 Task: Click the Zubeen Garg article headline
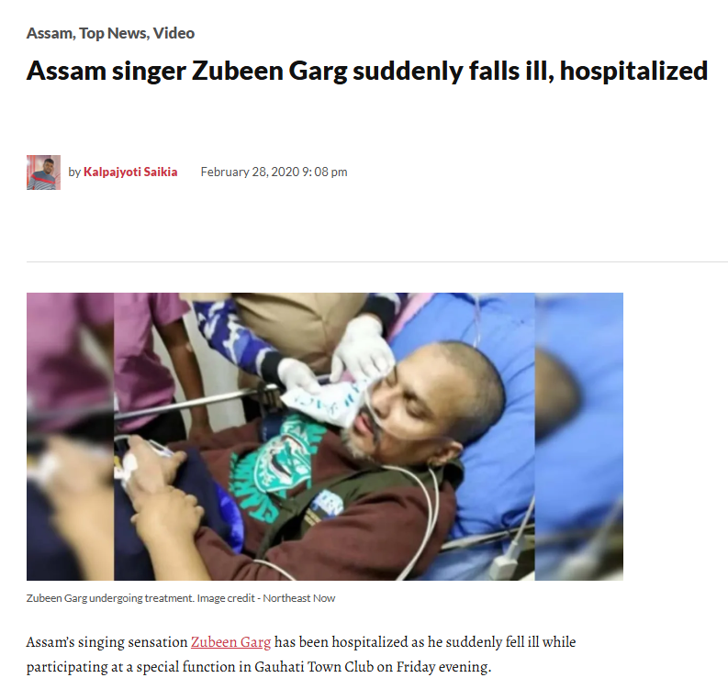[367, 71]
